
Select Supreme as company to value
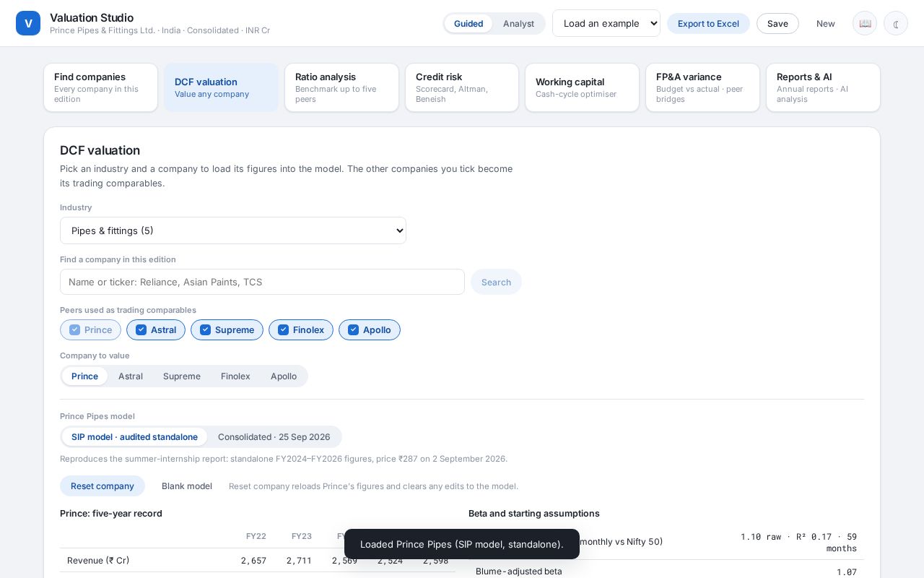[182, 376]
